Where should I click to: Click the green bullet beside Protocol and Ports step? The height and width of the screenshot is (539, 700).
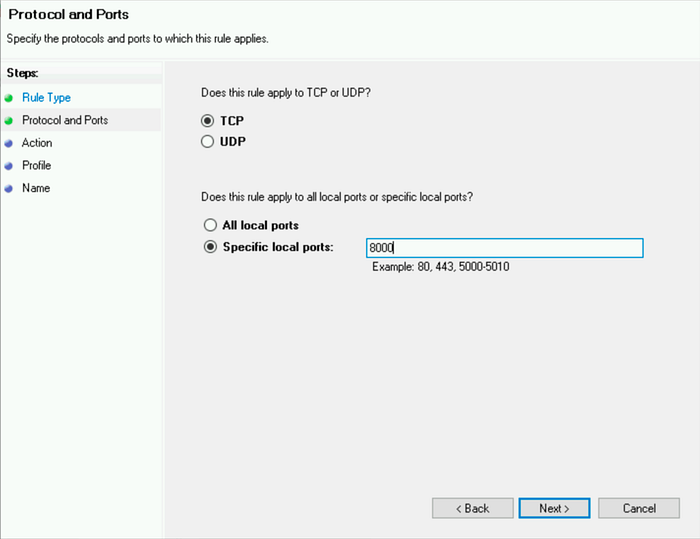click(x=8, y=121)
